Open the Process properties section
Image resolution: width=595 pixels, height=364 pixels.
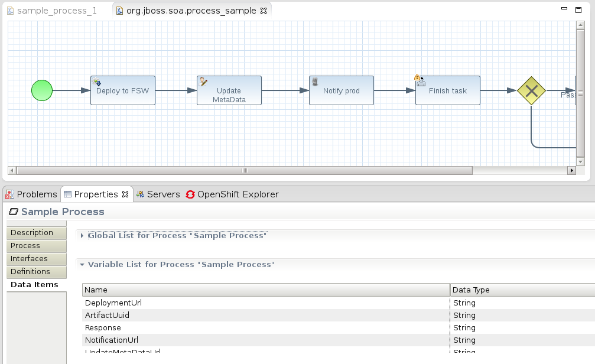[x=37, y=246]
